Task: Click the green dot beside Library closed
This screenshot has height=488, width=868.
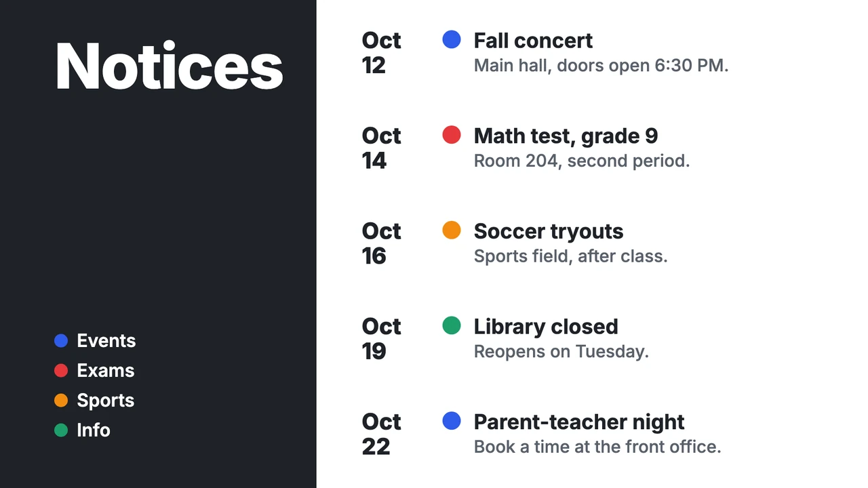Action: [x=452, y=325]
